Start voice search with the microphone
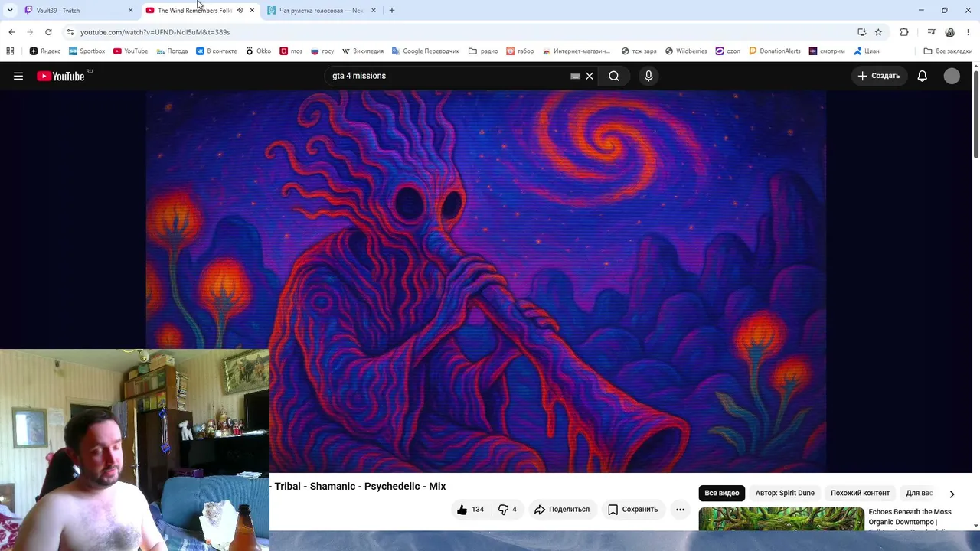Viewport: 980px width, 551px height. click(x=648, y=76)
